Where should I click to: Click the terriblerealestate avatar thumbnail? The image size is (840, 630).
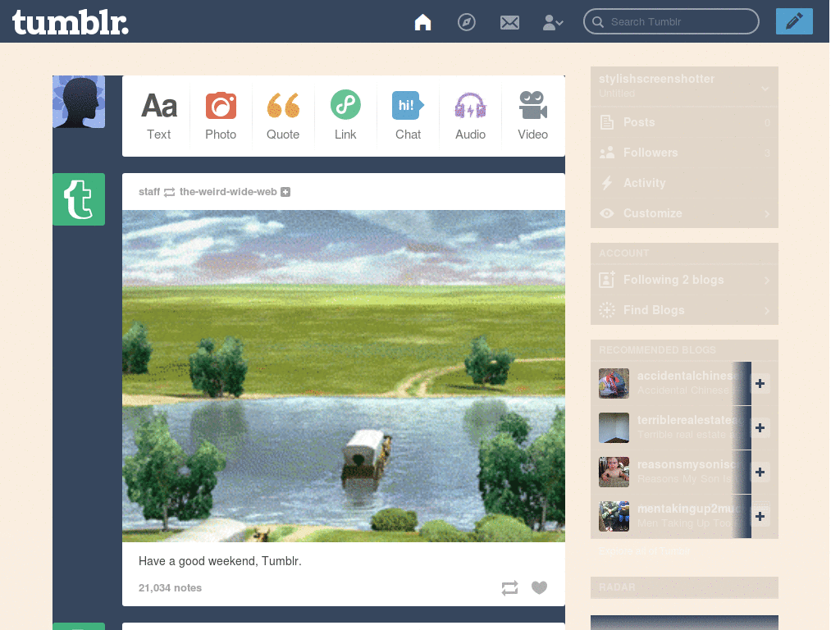pyautogui.click(x=614, y=427)
